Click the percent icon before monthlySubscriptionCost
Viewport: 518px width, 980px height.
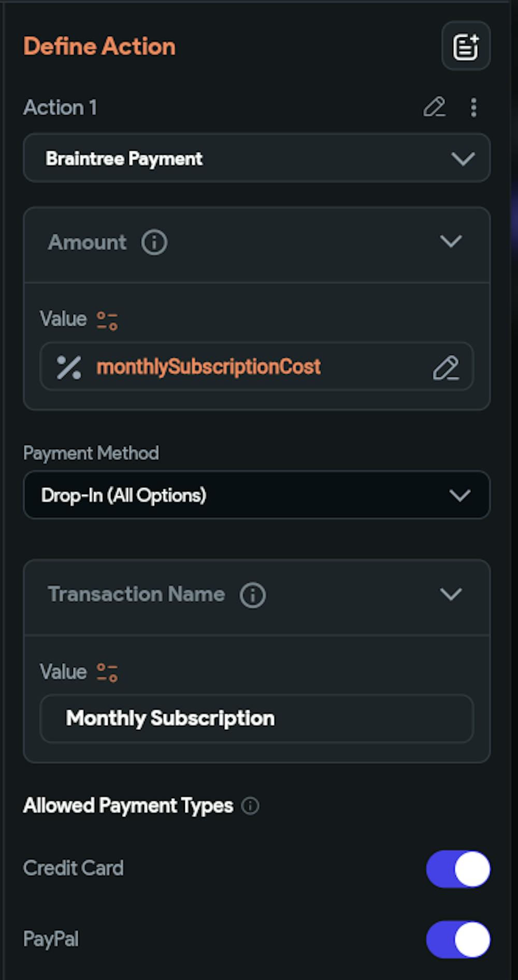68,367
